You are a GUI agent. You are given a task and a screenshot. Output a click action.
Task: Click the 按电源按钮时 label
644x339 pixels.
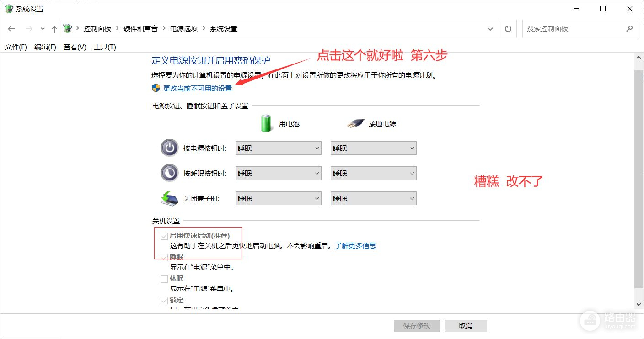pos(205,148)
